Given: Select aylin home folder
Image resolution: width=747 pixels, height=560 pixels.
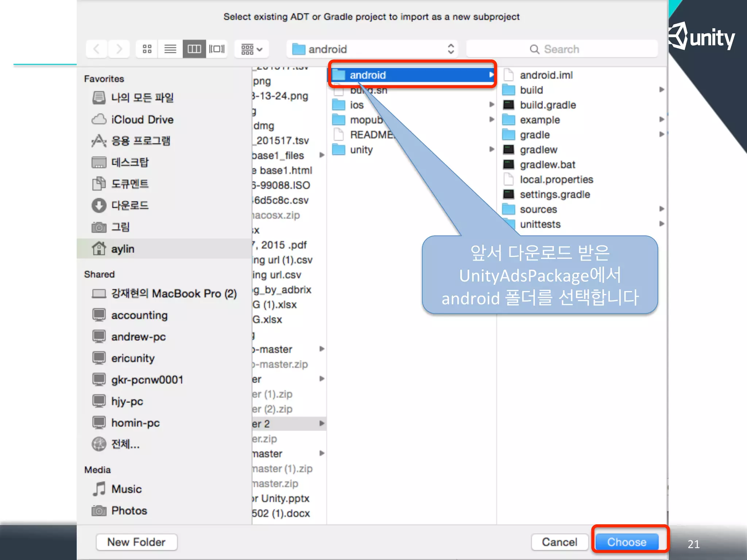Looking at the screenshot, I should [x=164, y=249].
